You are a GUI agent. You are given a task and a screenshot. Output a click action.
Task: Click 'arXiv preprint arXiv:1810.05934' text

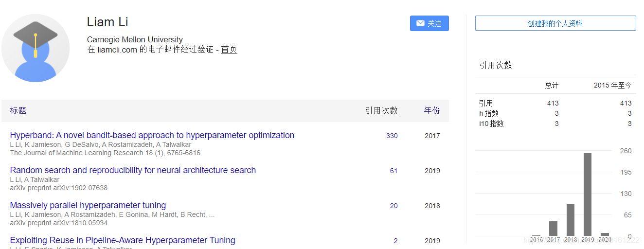click(59, 223)
